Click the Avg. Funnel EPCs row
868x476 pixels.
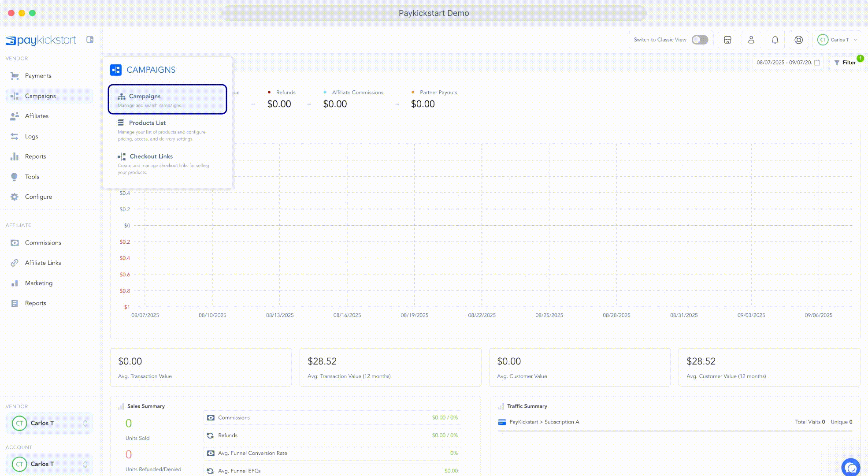[x=332, y=471]
